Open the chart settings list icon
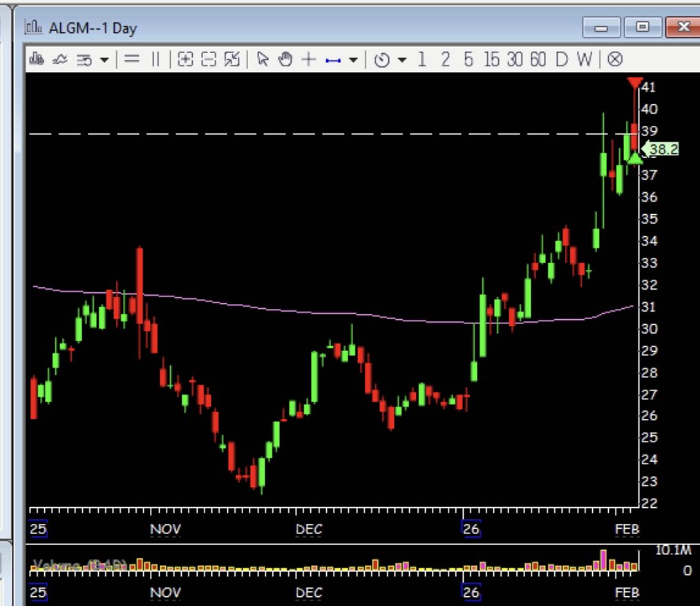The width and height of the screenshot is (700, 606). [84, 59]
